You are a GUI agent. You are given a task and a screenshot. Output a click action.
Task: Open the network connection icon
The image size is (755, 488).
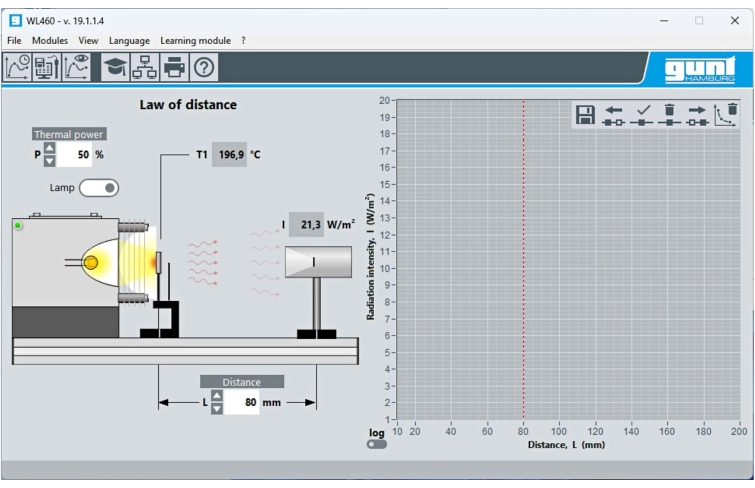pyautogui.click(x=144, y=67)
